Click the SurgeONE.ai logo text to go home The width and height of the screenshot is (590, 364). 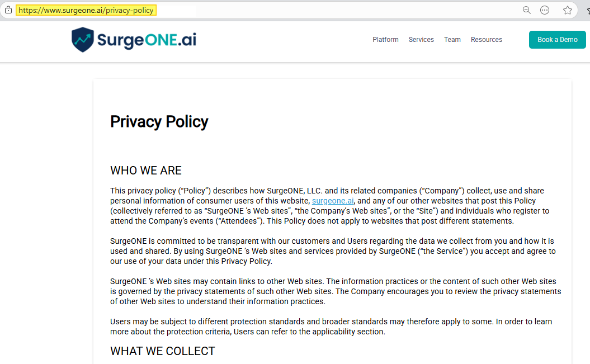(147, 39)
